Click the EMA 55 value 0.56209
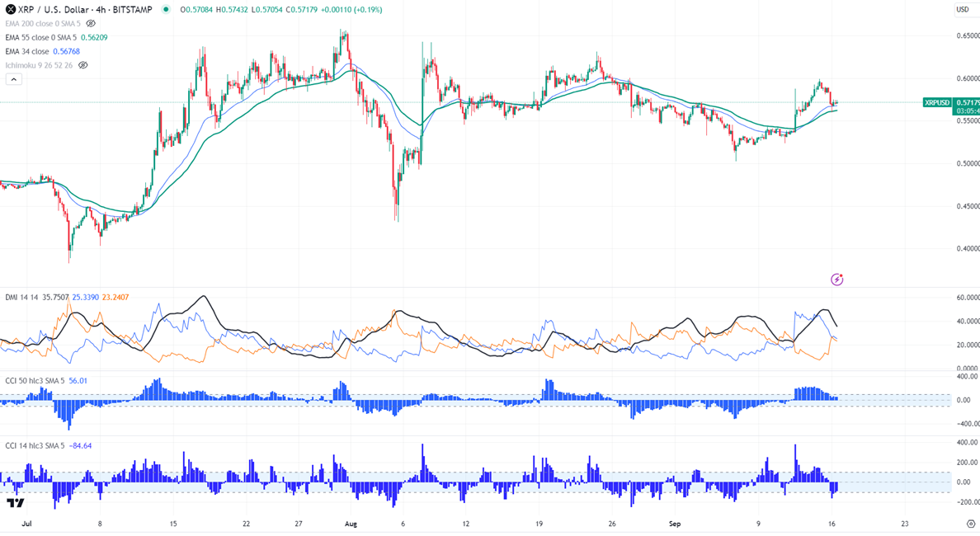 [x=94, y=37]
